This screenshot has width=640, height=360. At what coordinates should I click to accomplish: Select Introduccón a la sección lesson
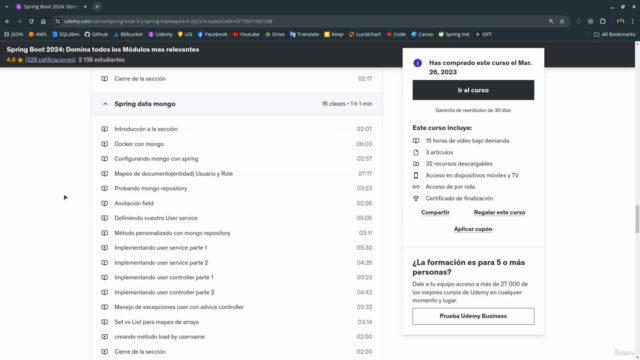[146, 129]
